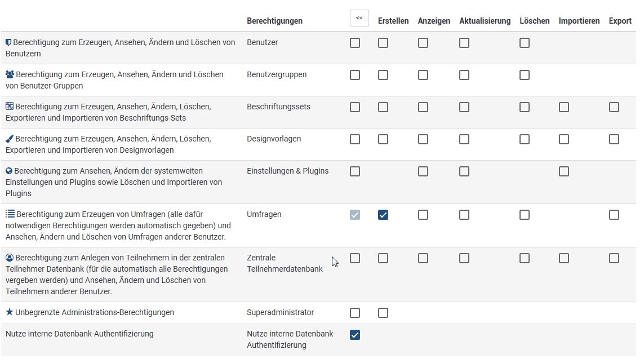Click the shield icon beside Benutzer permission
The image size is (644, 363).
pos(8,42)
